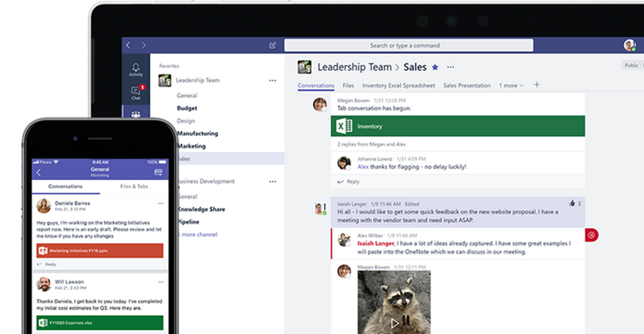Screen dimensions: 644x334
Task: Click Leadership Team in the breadcrumb title
Action: pos(354,67)
